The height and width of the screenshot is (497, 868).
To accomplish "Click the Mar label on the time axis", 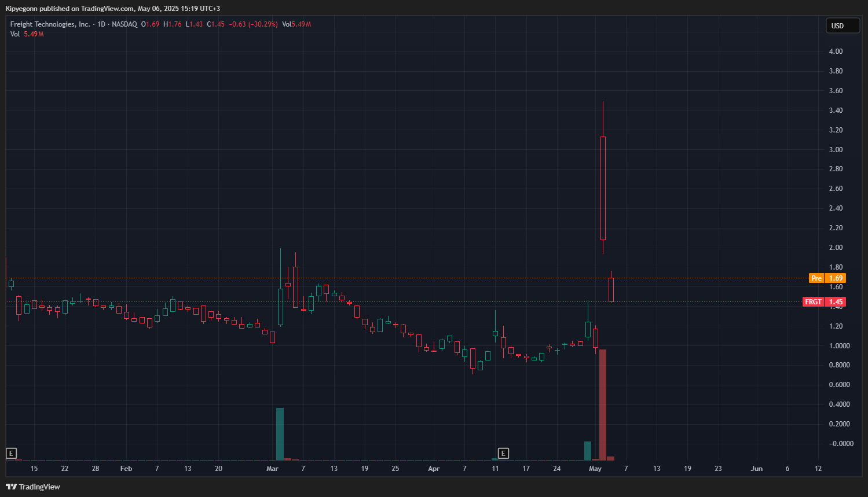I will tap(272, 469).
